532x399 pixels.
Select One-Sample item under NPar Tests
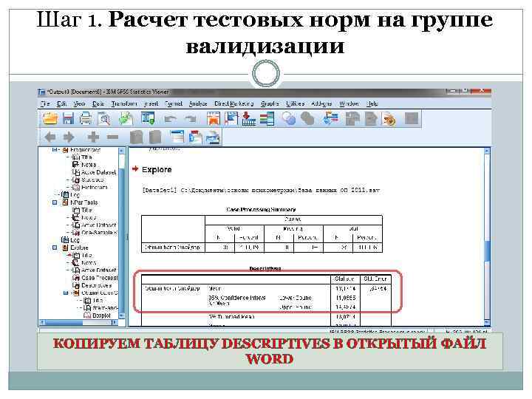(x=100, y=233)
